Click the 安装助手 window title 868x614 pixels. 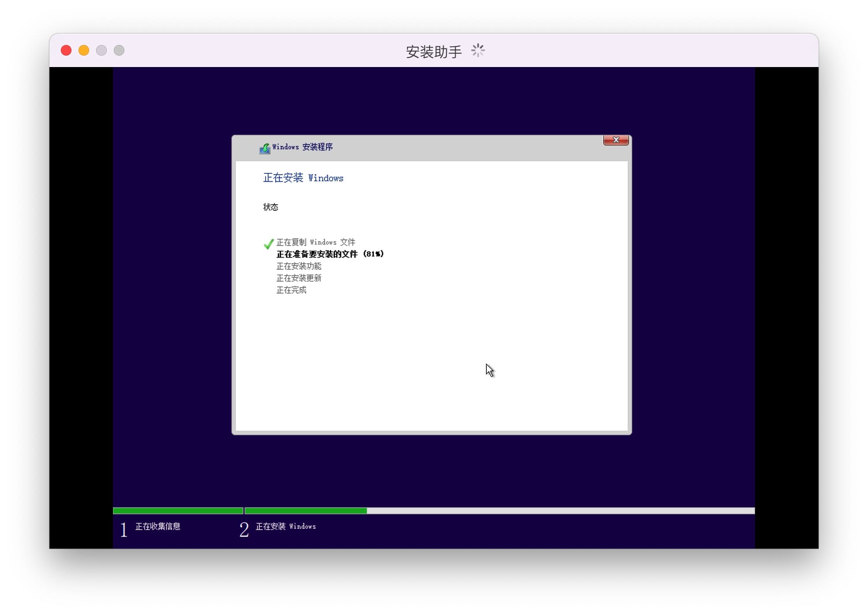[x=433, y=52]
